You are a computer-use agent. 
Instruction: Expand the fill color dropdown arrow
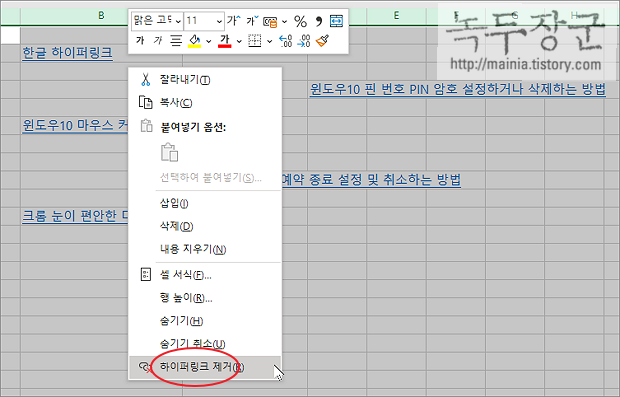pyautogui.click(x=208, y=41)
